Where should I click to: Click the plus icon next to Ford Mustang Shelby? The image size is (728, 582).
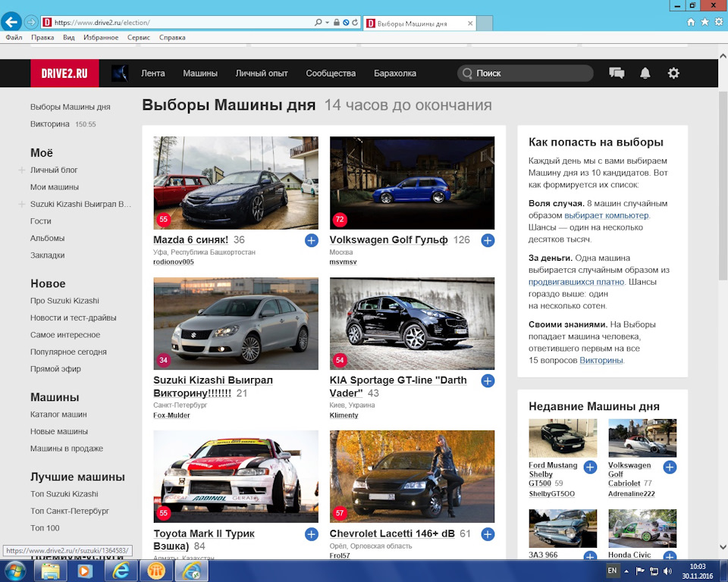[x=590, y=467]
